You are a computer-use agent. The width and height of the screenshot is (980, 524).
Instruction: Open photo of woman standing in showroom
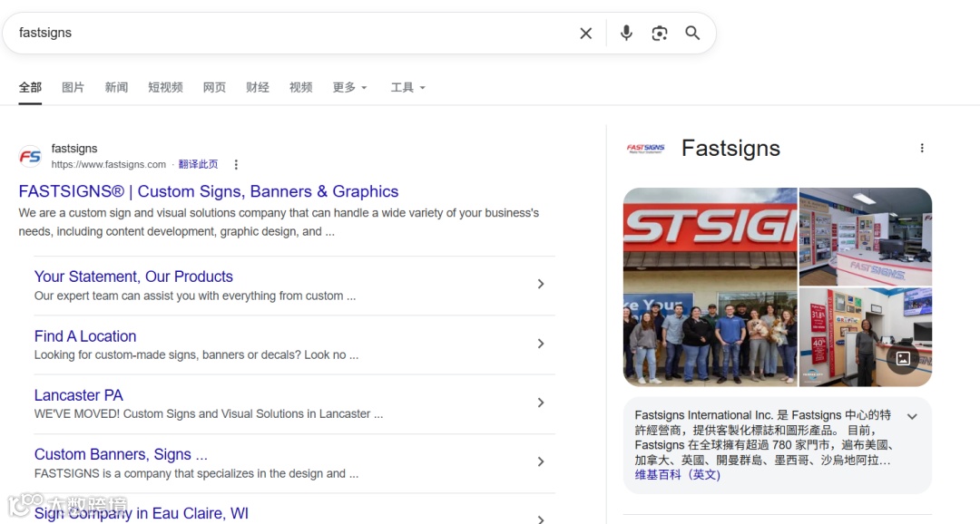[866, 337]
